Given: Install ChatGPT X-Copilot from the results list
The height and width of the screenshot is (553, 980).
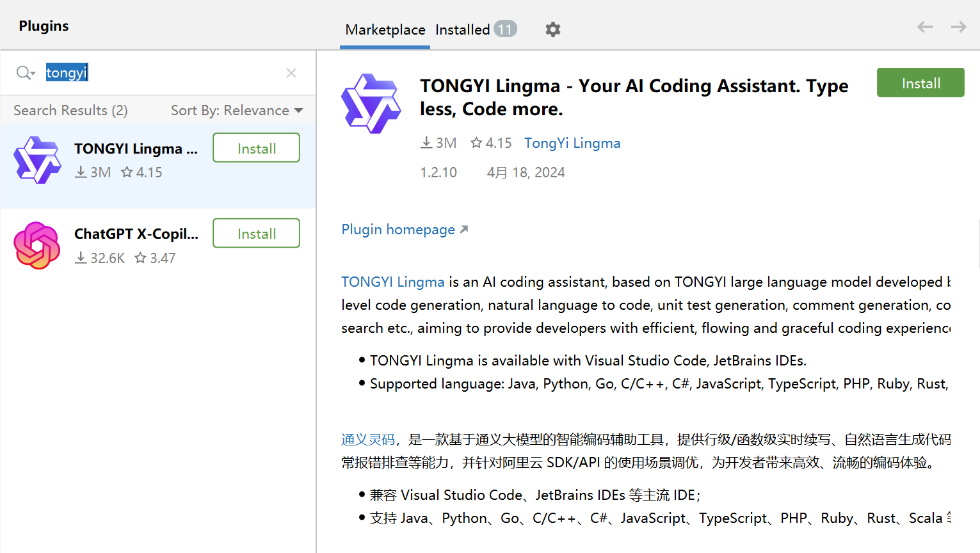Looking at the screenshot, I should 256,233.
